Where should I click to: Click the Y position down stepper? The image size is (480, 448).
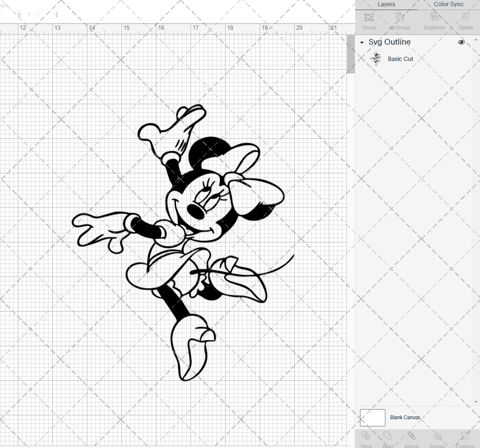coord(57,17)
